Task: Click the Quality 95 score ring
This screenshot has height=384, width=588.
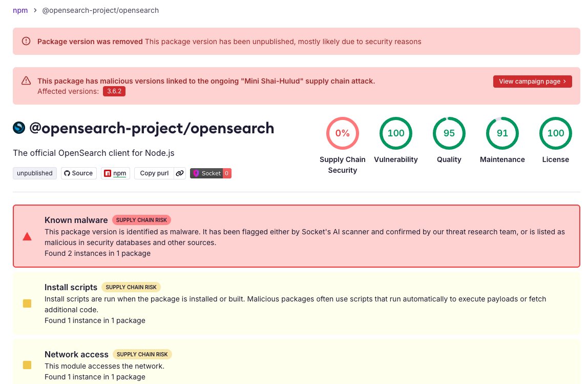Action: 449,133
